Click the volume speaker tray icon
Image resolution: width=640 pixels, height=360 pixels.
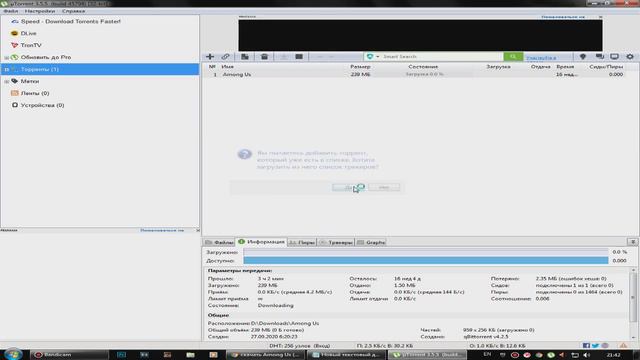[586, 355]
